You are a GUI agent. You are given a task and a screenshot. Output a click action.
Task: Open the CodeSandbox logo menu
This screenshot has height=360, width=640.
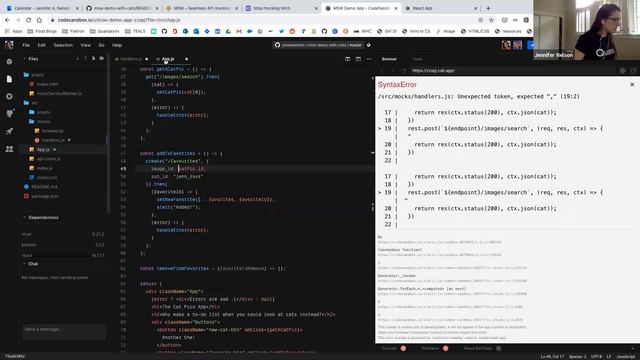9,45
